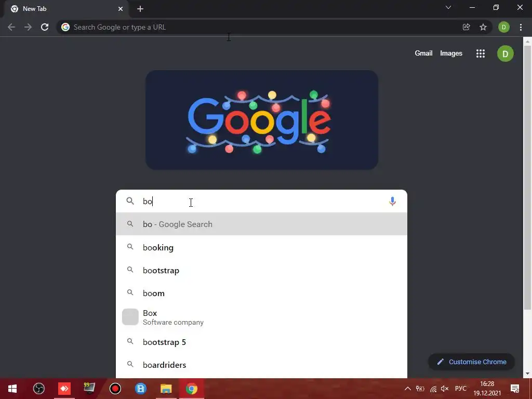Image resolution: width=532 pixels, height=399 pixels.
Task: Open the clock showing 16:28
Action: tap(487, 389)
